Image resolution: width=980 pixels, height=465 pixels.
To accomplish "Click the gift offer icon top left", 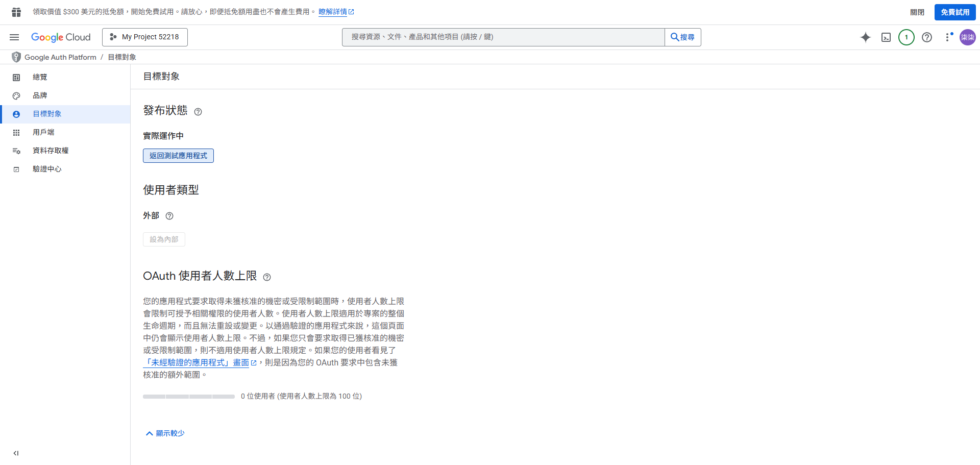I will (x=15, y=11).
